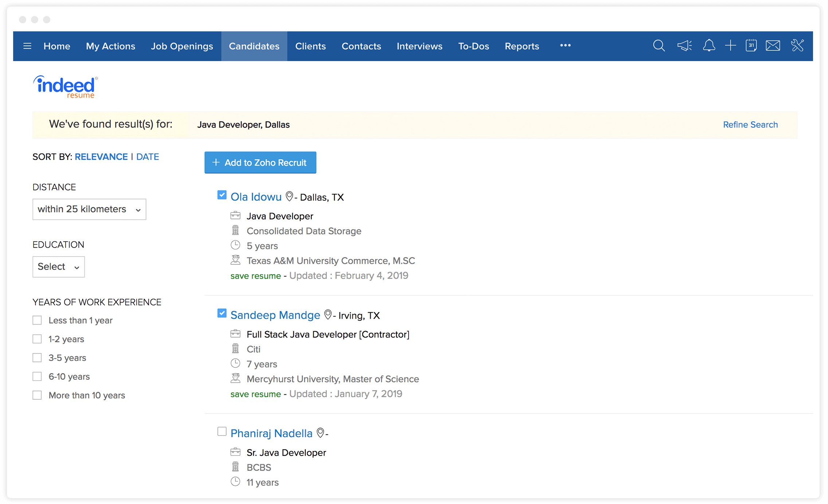Open the Job Openings menu tab
The height and width of the screenshot is (504, 828).
181,46
